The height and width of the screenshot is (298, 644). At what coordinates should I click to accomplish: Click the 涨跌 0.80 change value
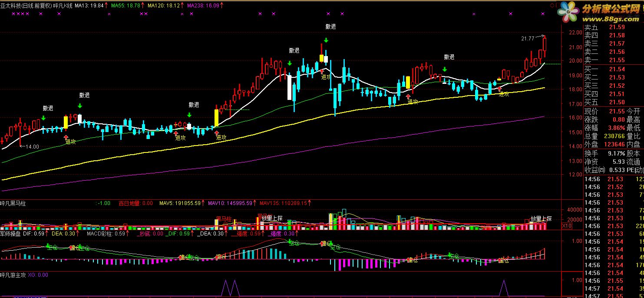(618, 120)
